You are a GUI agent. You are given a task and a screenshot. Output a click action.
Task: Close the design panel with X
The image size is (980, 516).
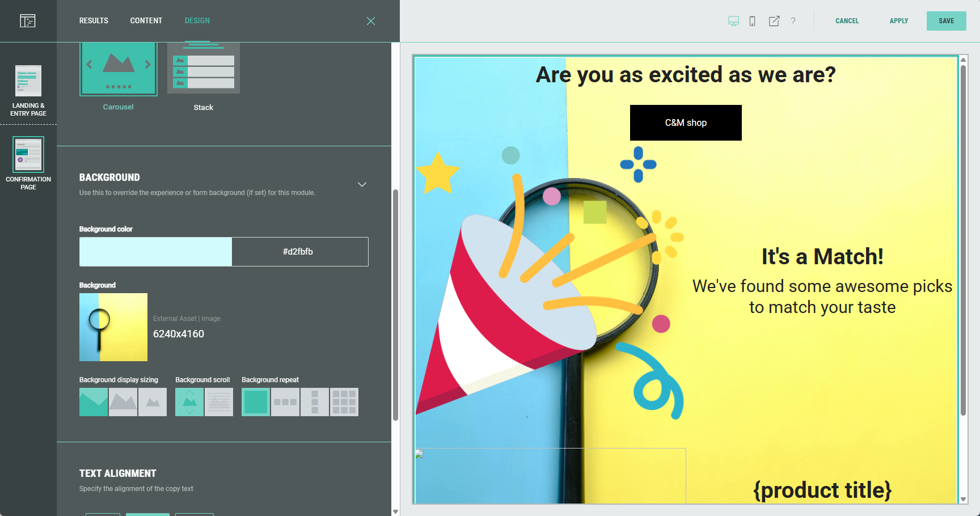[371, 21]
